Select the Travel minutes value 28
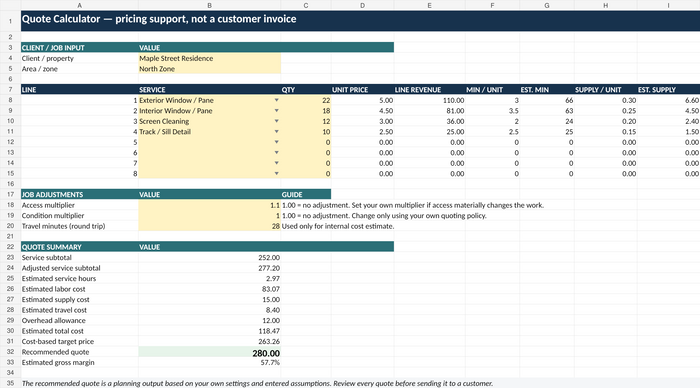 click(x=209, y=226)
